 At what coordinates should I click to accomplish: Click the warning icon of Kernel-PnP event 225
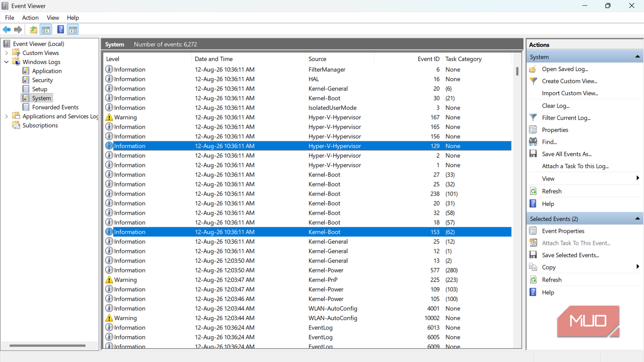pos(109,280)
